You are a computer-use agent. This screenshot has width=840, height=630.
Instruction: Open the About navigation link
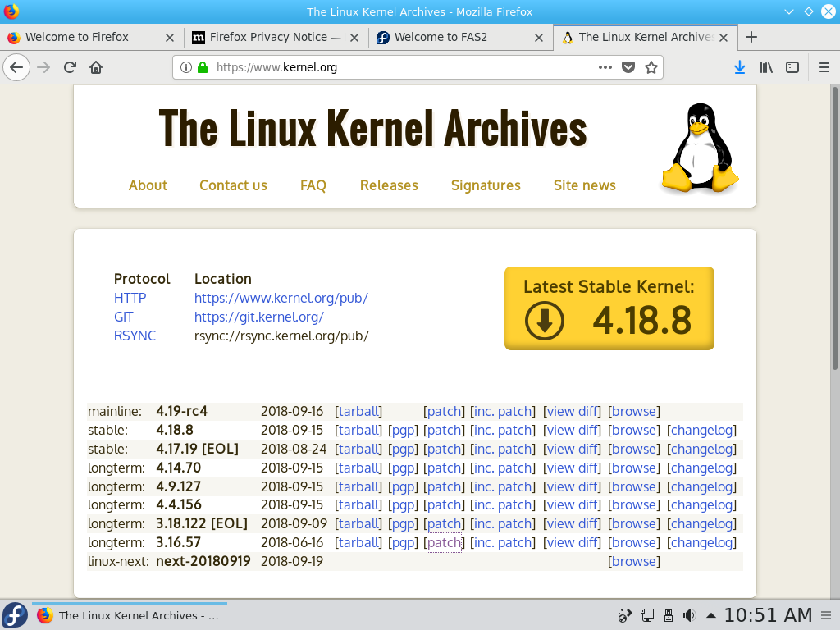click(x=148, y=185)
